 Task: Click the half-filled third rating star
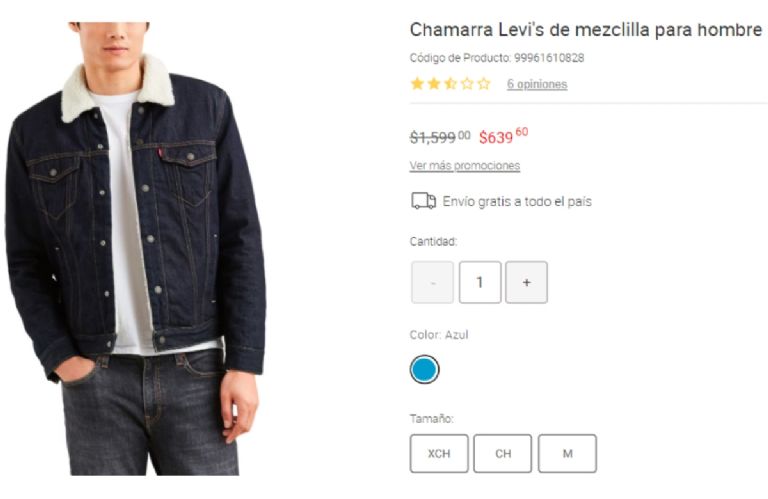click(x=450, y=84)
